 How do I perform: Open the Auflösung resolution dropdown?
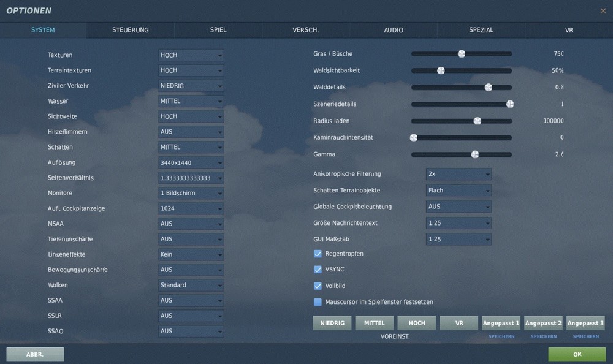click(x=191, y=162)
